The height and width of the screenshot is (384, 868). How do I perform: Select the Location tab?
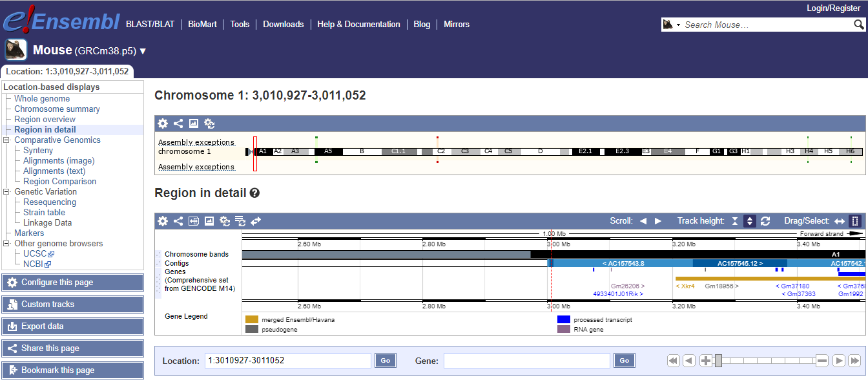(x=68, y=72)
